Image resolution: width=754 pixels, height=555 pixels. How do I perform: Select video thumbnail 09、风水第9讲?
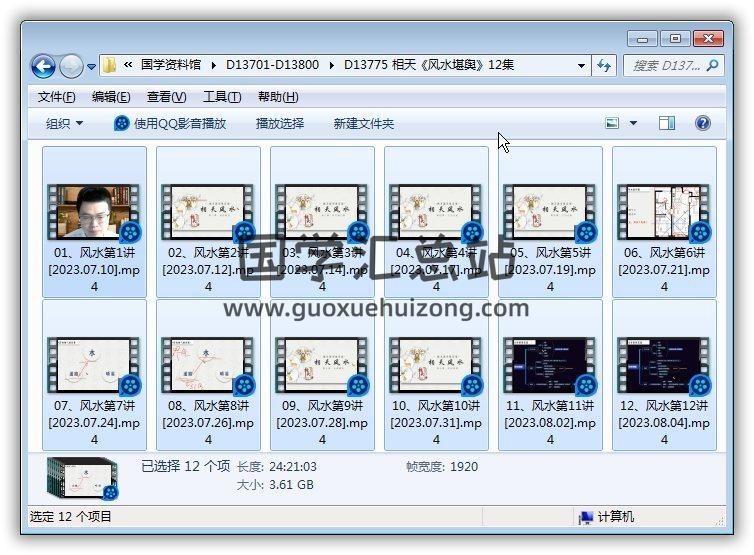click(x=322, y=365)
